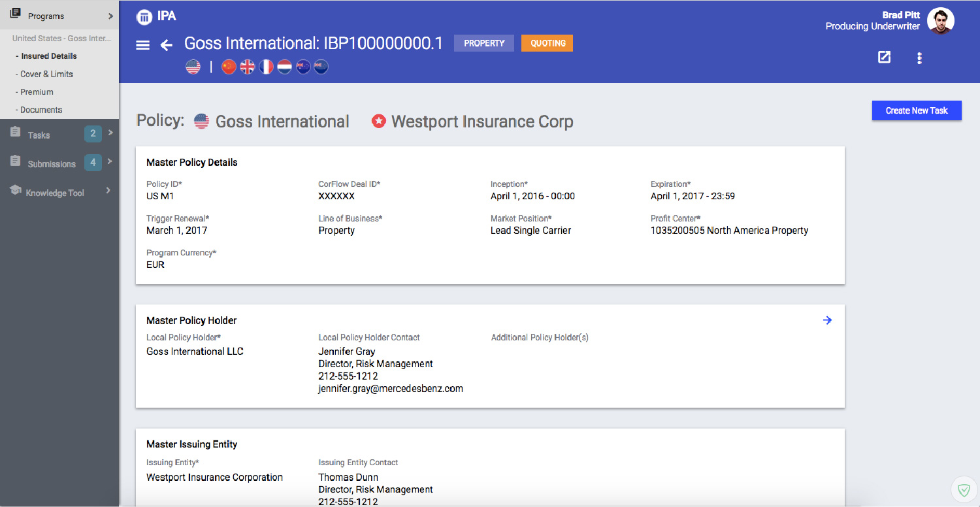Click CorFlow Deal ID value XXXXXX
The image size is (980, 507).
336,196
